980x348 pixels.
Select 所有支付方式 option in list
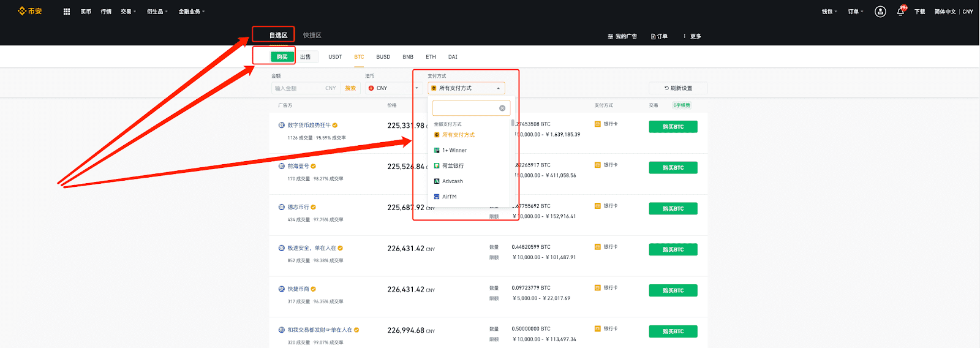click(x=458, y=135)
